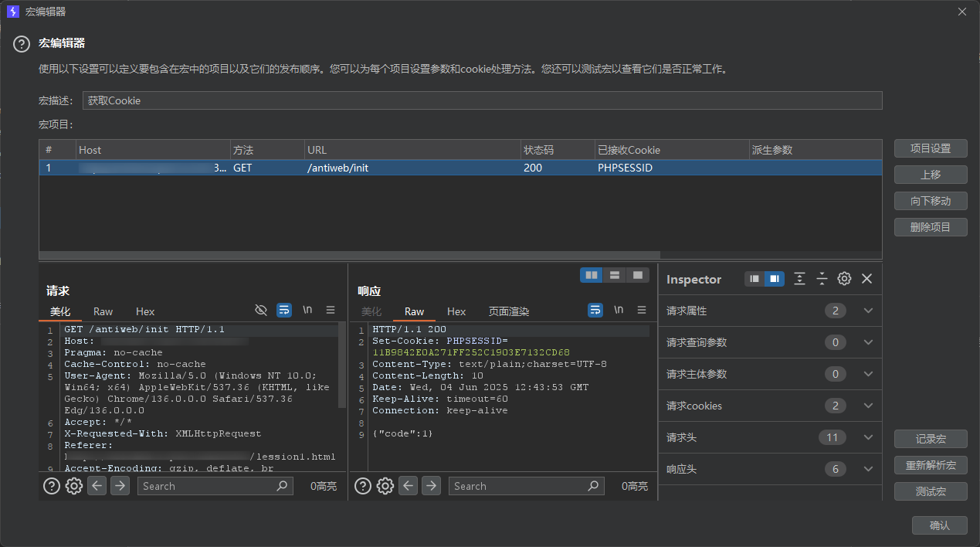Open the 页面渲染 response tab
Image resolution: width=980 pixels, height=547 pixels.
[508, 311]
